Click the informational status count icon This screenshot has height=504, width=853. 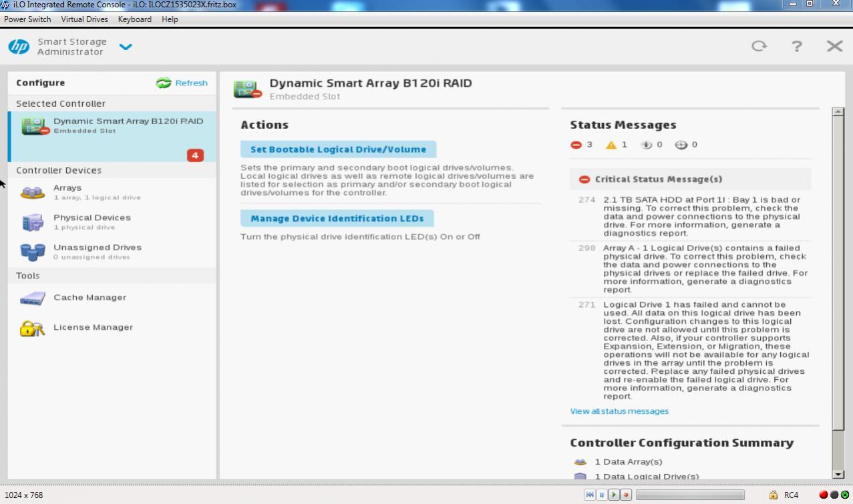646,145
